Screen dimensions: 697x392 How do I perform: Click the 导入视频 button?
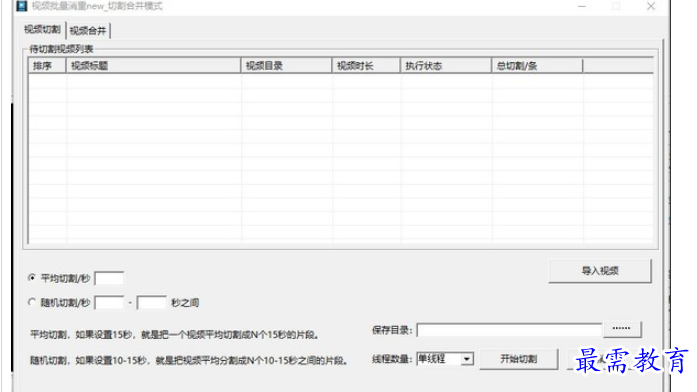pyautogui.click(x=600, y=271)
